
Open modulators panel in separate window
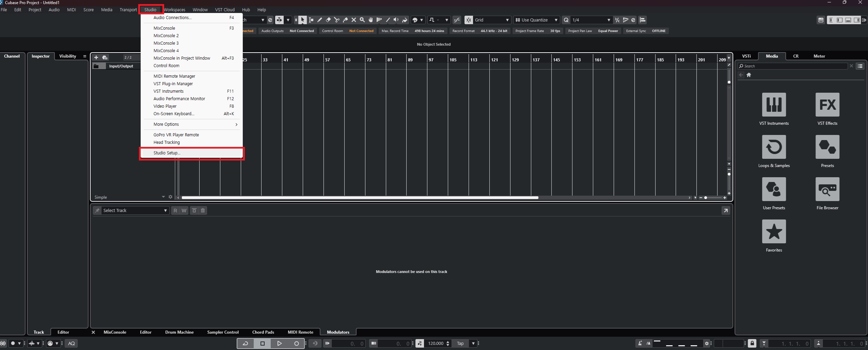[x=726, y=211]
